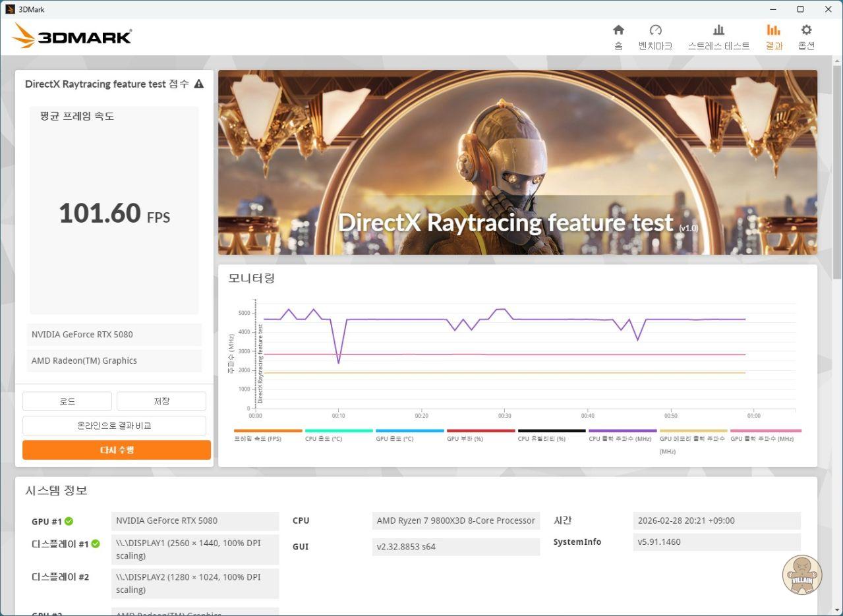Open the Benchmarks (벤치마크) gauge icon
The height and width of the screenshot is (616, 843).
point(655,30)
